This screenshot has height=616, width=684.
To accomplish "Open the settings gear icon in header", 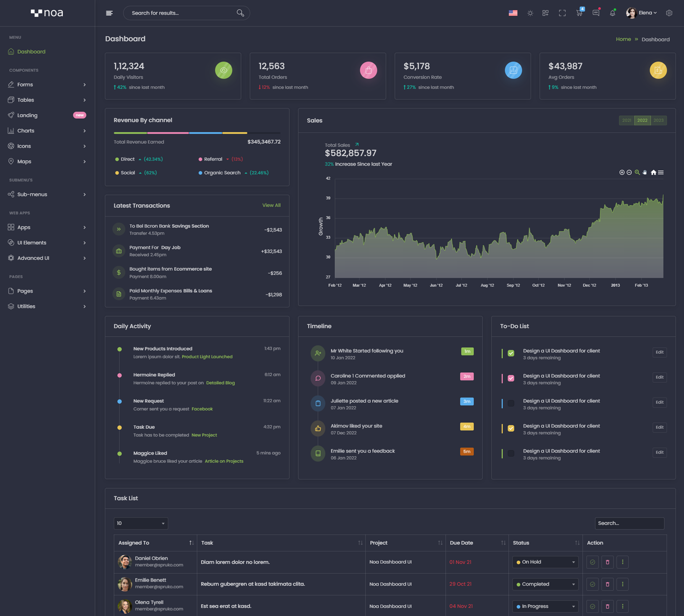I will (669, 13).
